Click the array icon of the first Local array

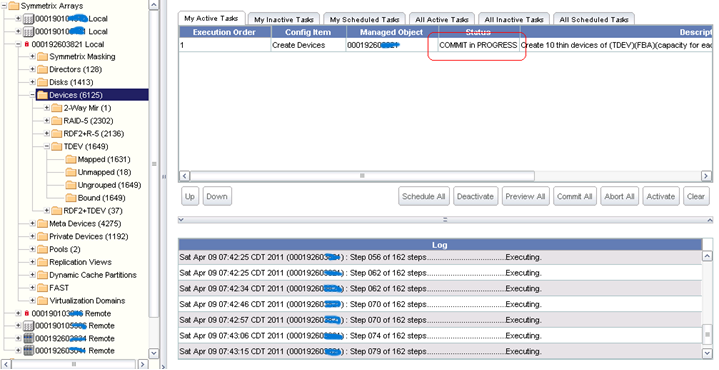point(28,19)
